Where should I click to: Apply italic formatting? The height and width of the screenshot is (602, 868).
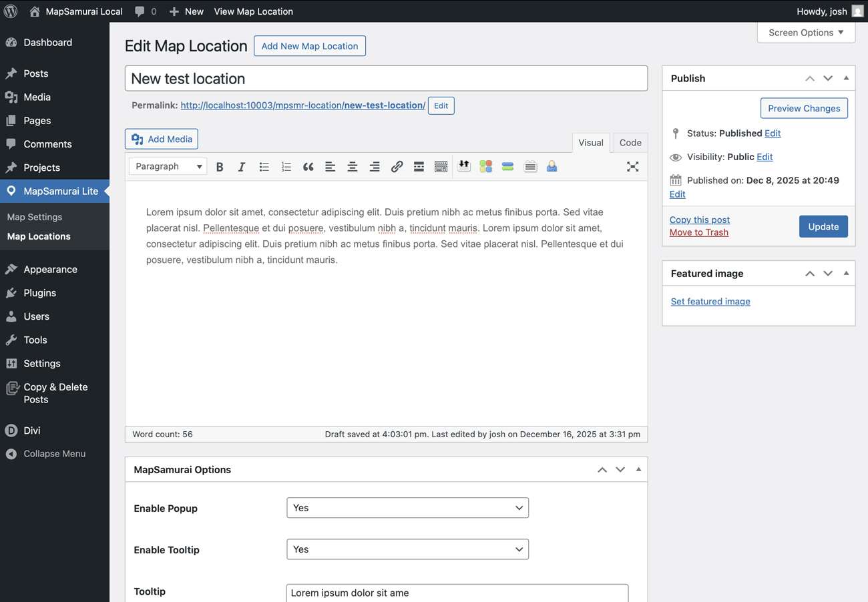(x=242, y=167)
